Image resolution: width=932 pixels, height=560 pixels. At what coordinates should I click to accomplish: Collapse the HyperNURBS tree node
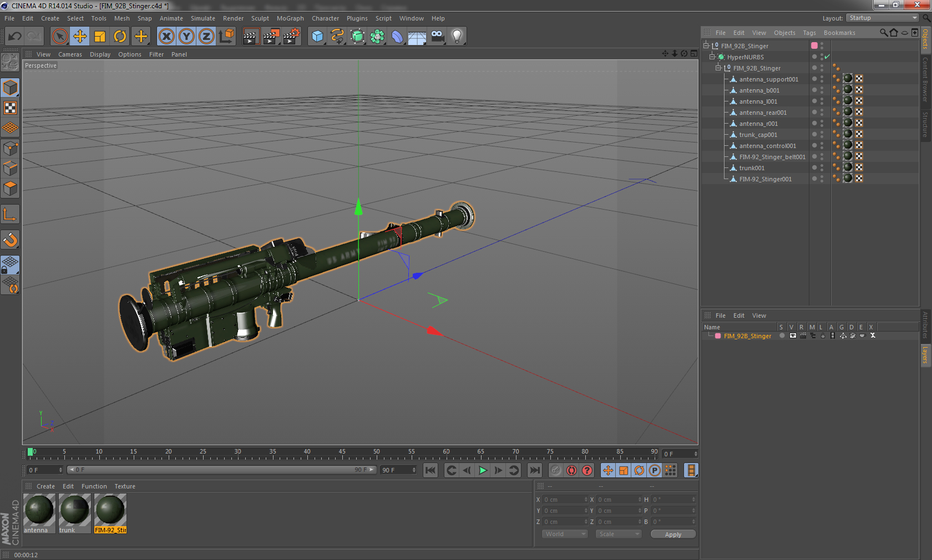(x=712, y=57)
